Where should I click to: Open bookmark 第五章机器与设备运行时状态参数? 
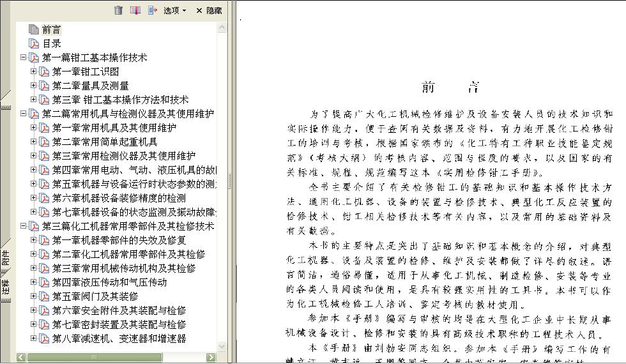pos(135,184)
